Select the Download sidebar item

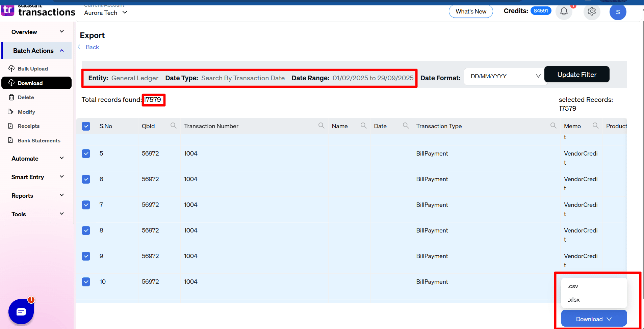[x=30, y=83]
